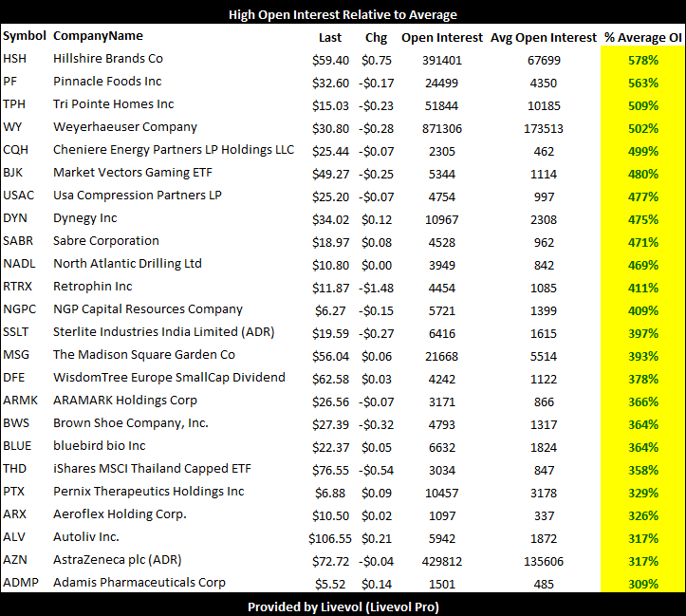Select Sterlite Industries India Limited (ADR)

coord(163,332)
